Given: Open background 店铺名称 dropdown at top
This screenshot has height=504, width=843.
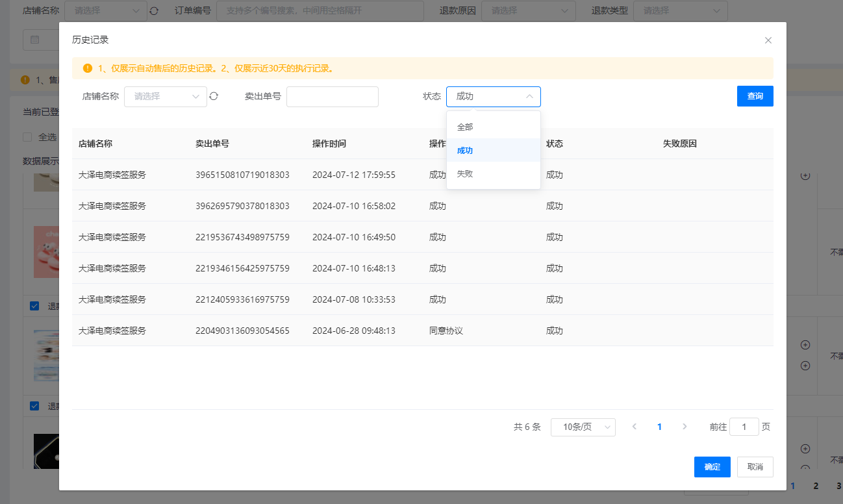Looking at the screenshot, I should tap(106, 11).
